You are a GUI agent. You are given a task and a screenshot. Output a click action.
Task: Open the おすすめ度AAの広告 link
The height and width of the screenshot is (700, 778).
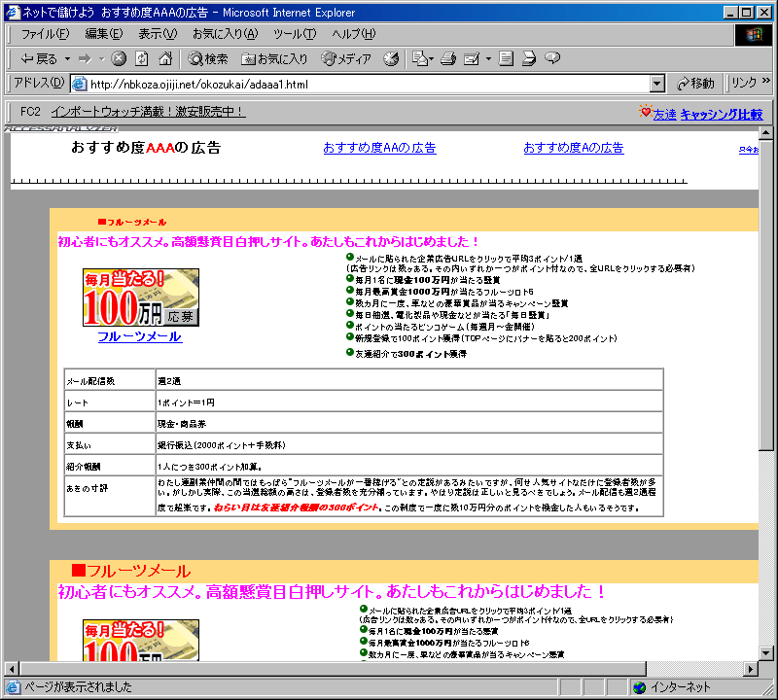(x=379, y=148)
